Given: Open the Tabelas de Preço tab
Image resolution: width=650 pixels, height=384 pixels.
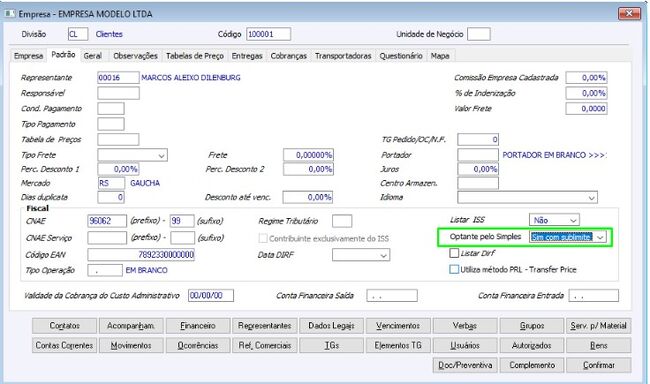Looking at the screenshot, I should [x=195, y=56].
